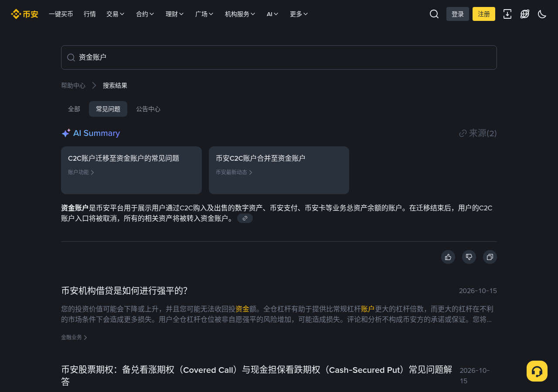
Task: Open the download app icon
Action: click(507, 14)
